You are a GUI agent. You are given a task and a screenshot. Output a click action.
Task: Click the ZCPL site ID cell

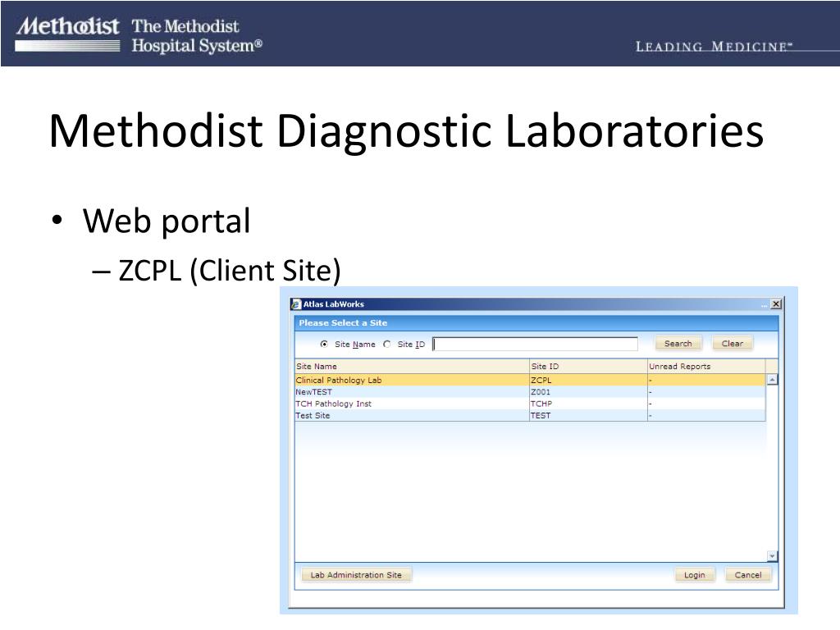(588, 380)
